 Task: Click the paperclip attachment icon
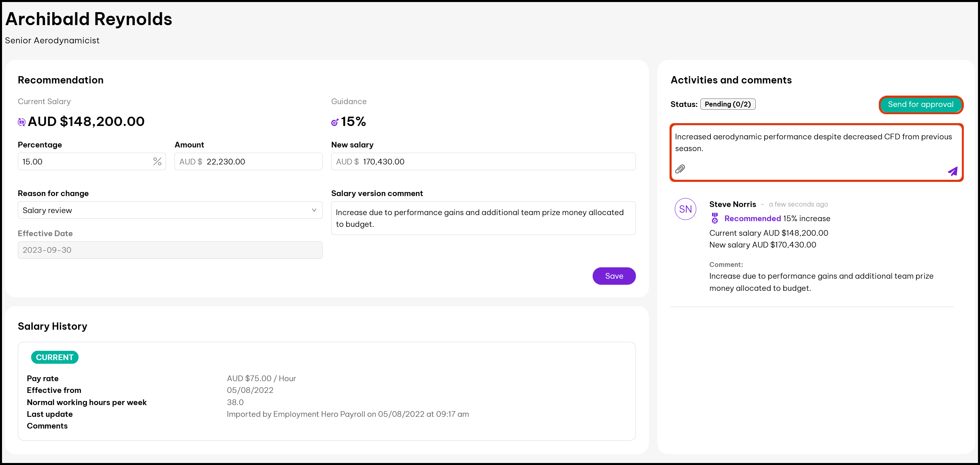pos(680,169)
